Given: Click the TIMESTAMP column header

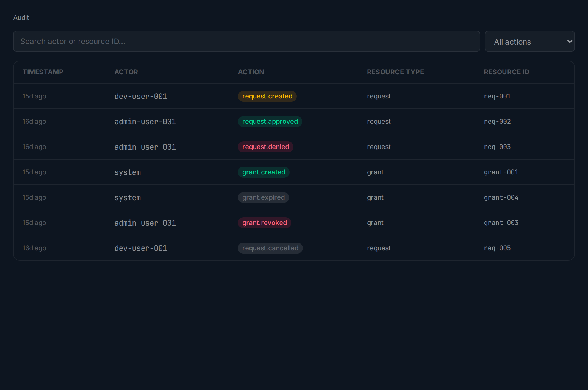Looking at the screenshot, I should click(43, 72).
